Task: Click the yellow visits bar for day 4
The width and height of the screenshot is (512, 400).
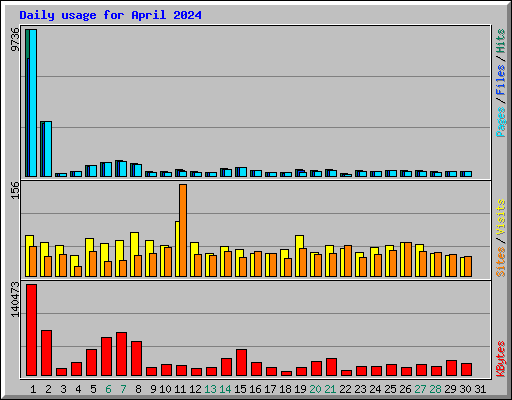Action: (x=74, y=261)
